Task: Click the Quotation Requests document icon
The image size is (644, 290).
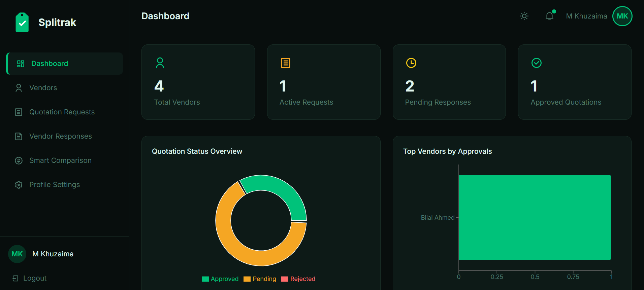Action: (19, 112)
